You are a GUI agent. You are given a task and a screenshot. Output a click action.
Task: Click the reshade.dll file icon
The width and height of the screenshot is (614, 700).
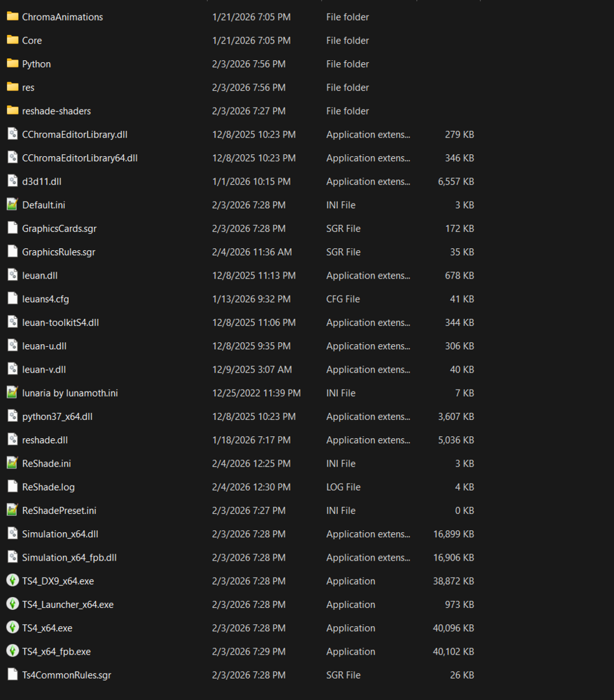pos(12,439)
